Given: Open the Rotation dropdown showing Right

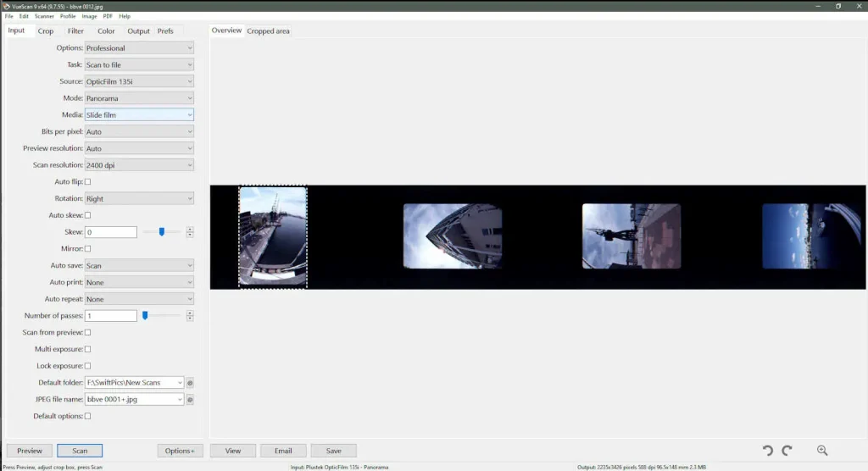Looking at the screenshot, I should (139, 199).
